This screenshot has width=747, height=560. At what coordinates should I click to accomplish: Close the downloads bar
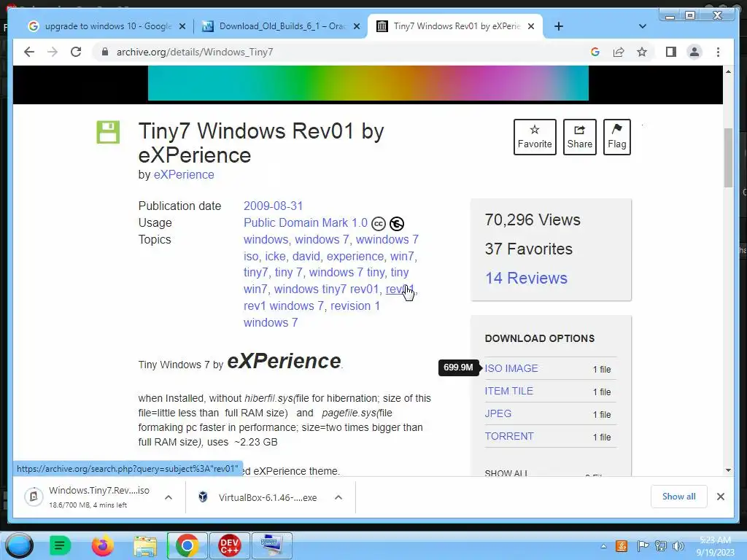720,497
